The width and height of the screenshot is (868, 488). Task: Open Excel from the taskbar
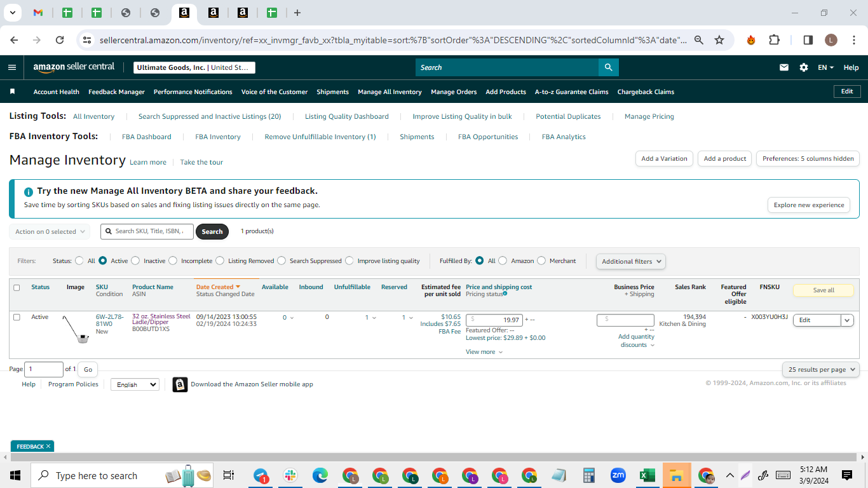click(647, 475)
